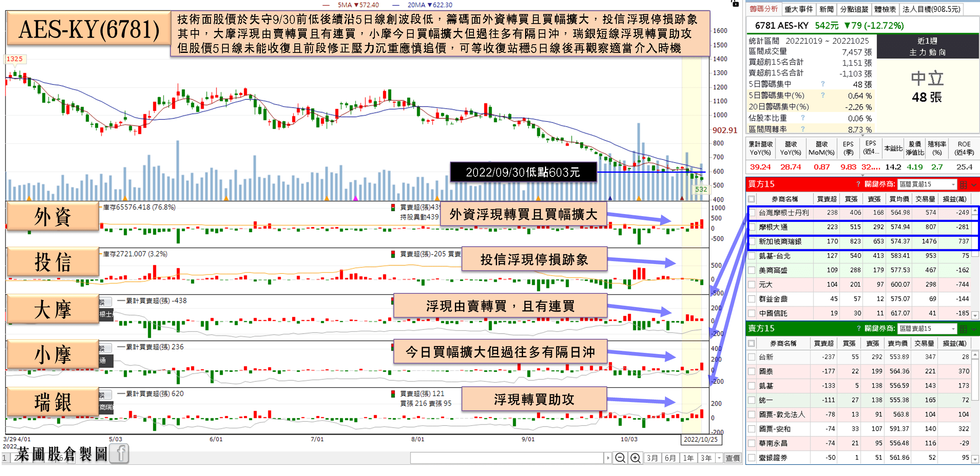The height and width of the screenshot is (476, 980).
Task: Open the 體檢表 tab
Action: (x=885, y=9)
